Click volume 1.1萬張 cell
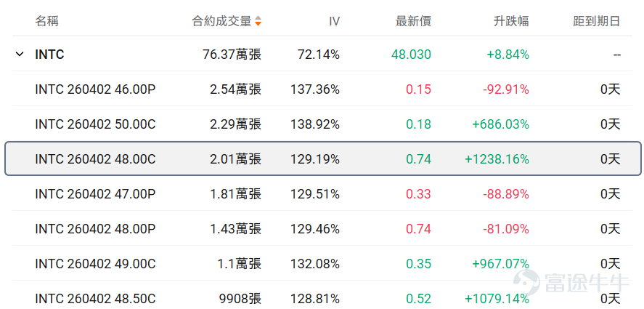Viewport: 644px width, 309px height. click(x=240, y=264)
